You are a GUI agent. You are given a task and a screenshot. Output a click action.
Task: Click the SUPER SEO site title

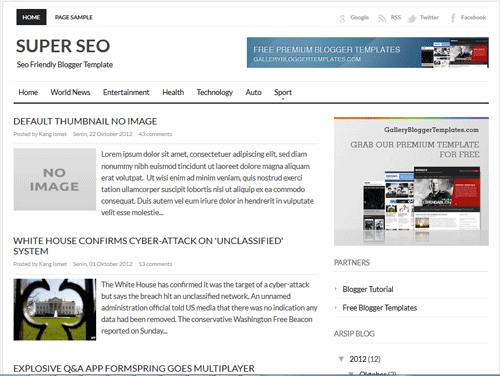pos(63,46)
